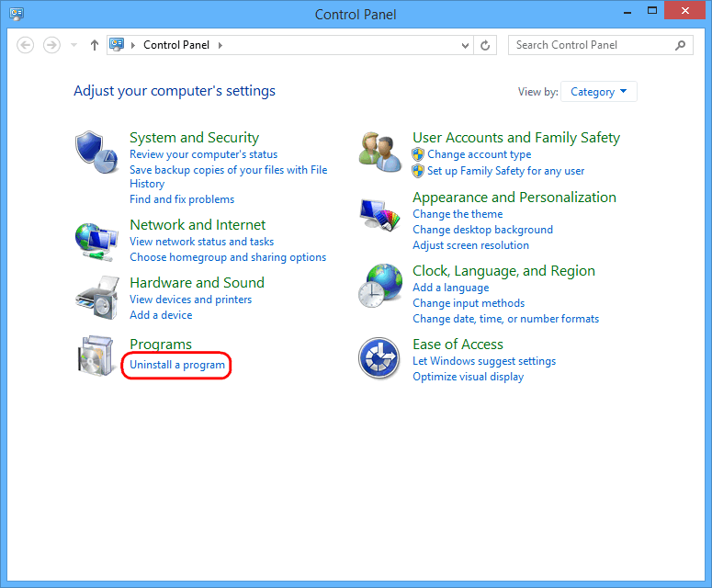
Task: Open the View by Category dropdown
Action: pos(598,92)
